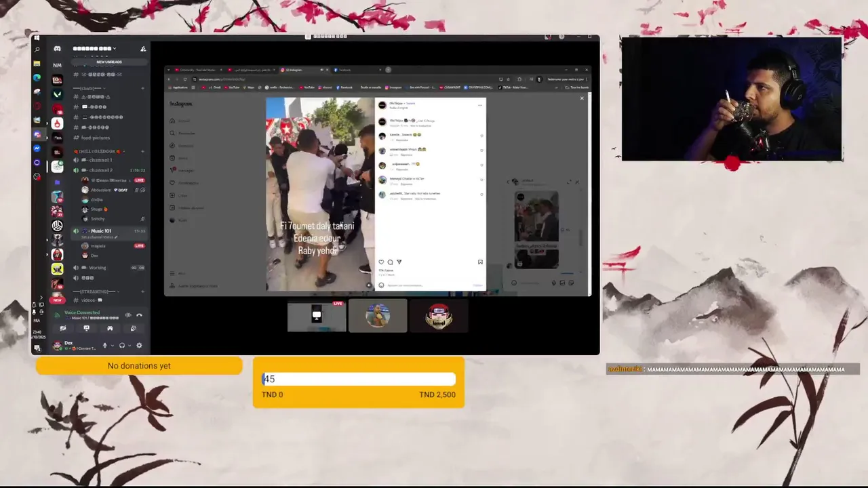Bookmark this page with the star icon

508,79
